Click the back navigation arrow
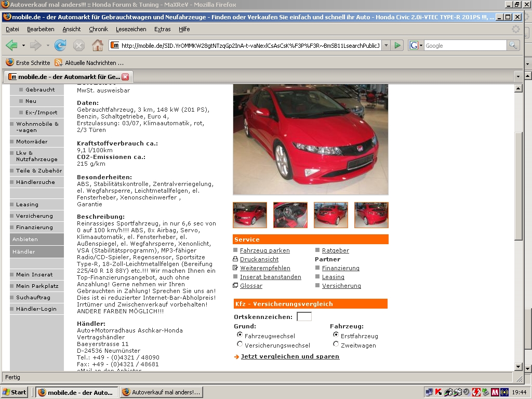This screenshot has width=532, height=399. click(x=12, y=46)
